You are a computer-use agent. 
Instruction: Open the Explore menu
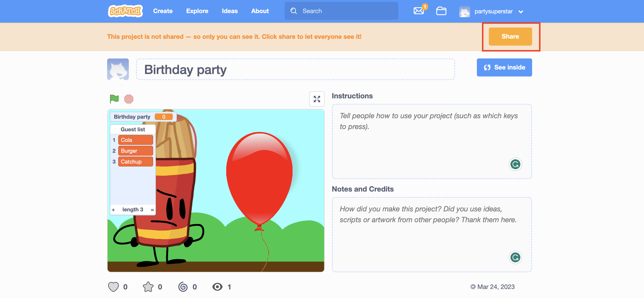tap(197, 11)
